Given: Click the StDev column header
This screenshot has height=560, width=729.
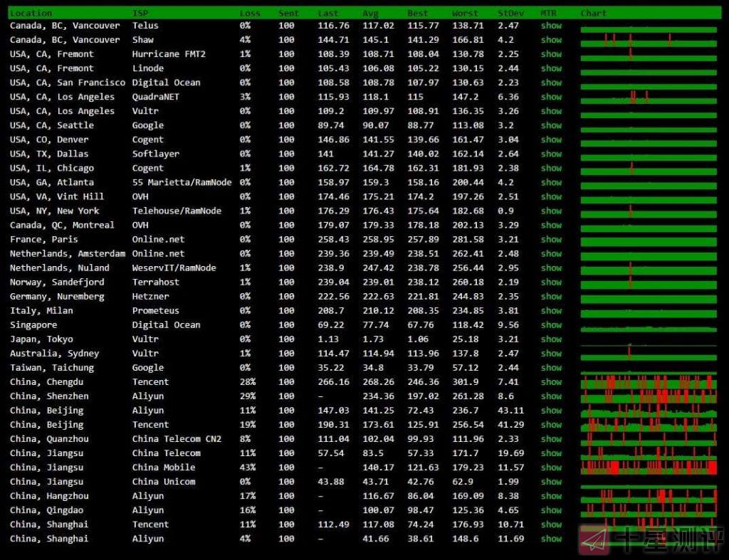Looking at the screenshot, I should pos(510,13).
